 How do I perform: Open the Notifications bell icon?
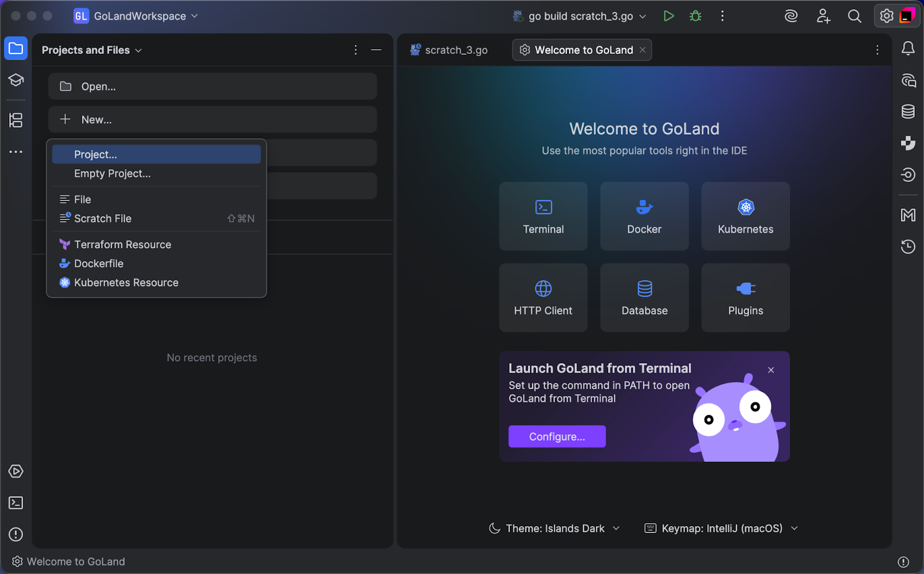908,49
